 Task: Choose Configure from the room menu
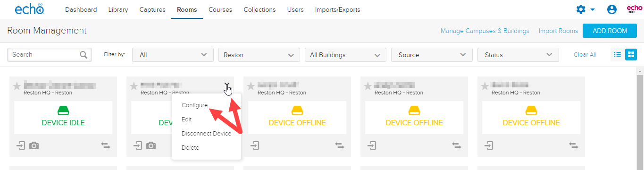pos(194,105)
